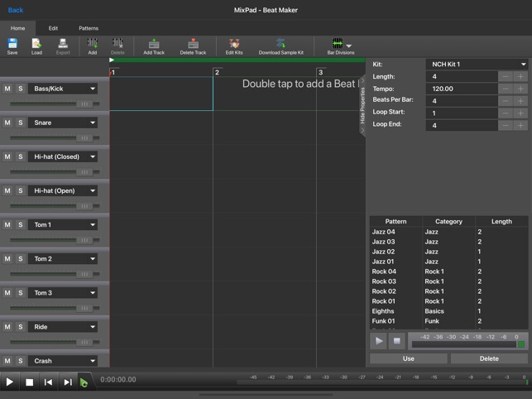
Task: Increase Beats Per Bar with plus button
Action: pyautogui.click(x=520, y=101)
